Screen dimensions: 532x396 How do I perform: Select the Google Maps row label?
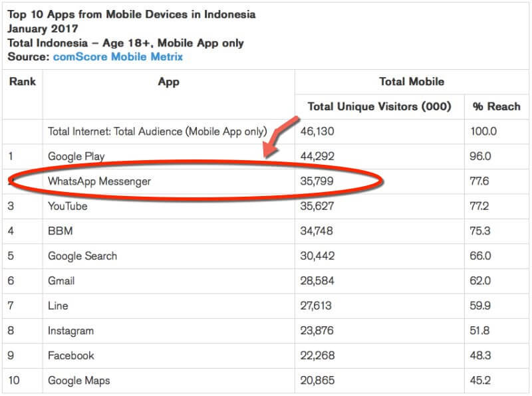(78, 381)
